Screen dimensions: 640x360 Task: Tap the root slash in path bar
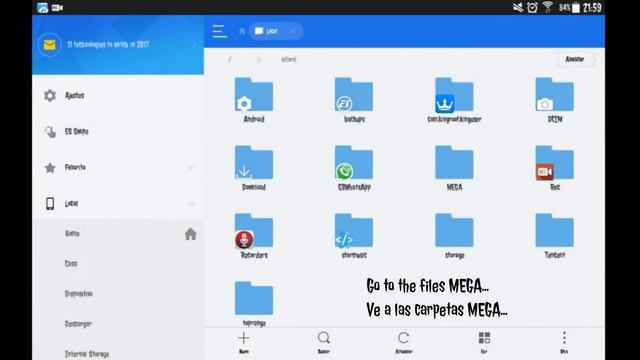229,60
